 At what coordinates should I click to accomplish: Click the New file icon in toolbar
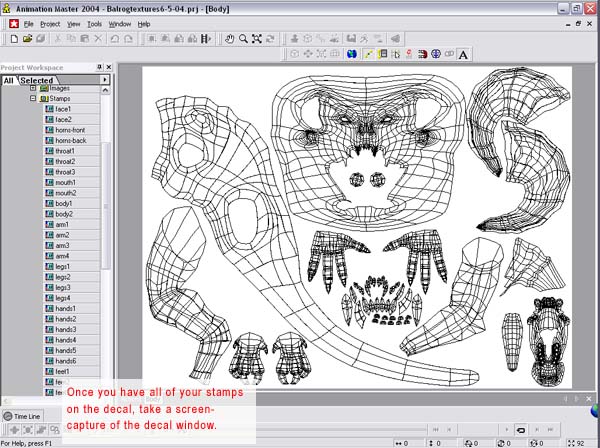[13, 38]
